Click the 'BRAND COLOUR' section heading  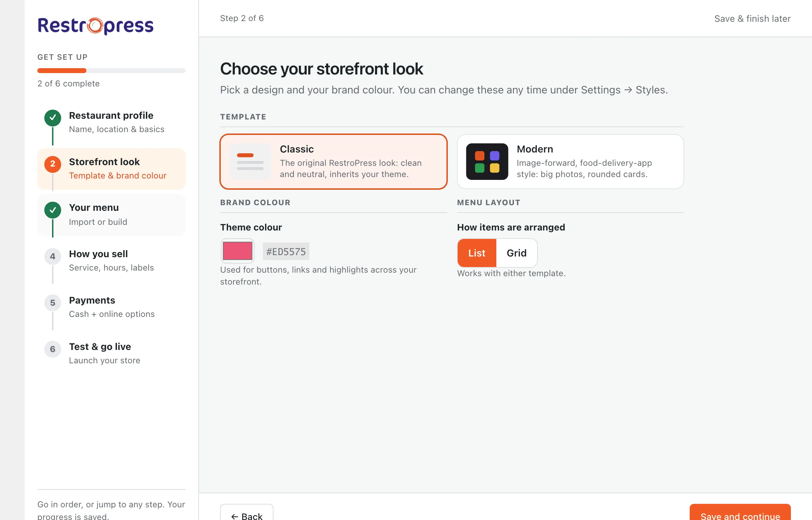click(x=255, y=203)
